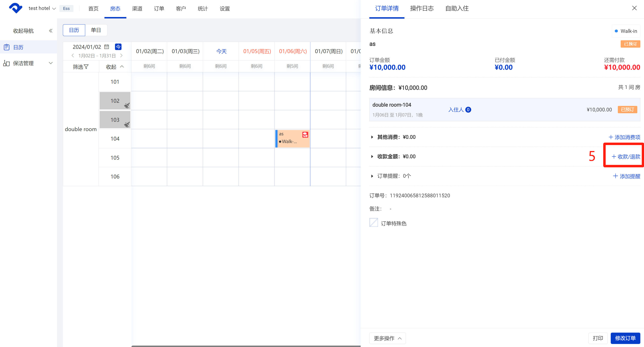
Task: Open the 设置 menu
Action: pos(225,9)
